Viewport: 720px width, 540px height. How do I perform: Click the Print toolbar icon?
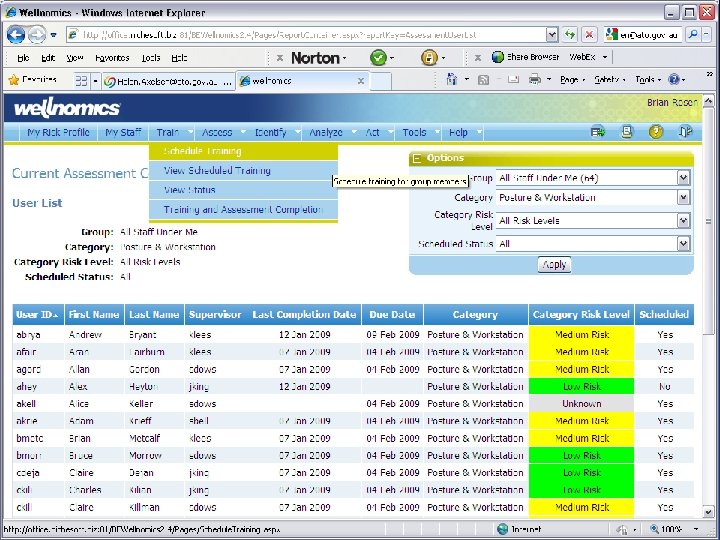(x=534, y=80)
